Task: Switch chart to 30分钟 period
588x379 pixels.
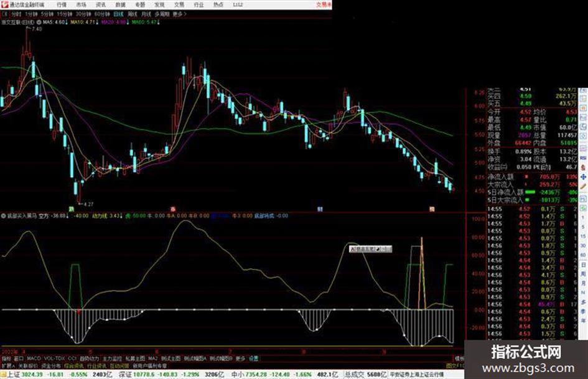Action: 83,14
